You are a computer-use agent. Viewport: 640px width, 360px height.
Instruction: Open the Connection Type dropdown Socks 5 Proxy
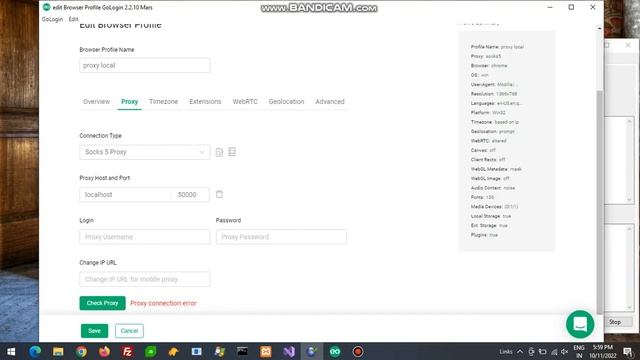pos(144,152)
